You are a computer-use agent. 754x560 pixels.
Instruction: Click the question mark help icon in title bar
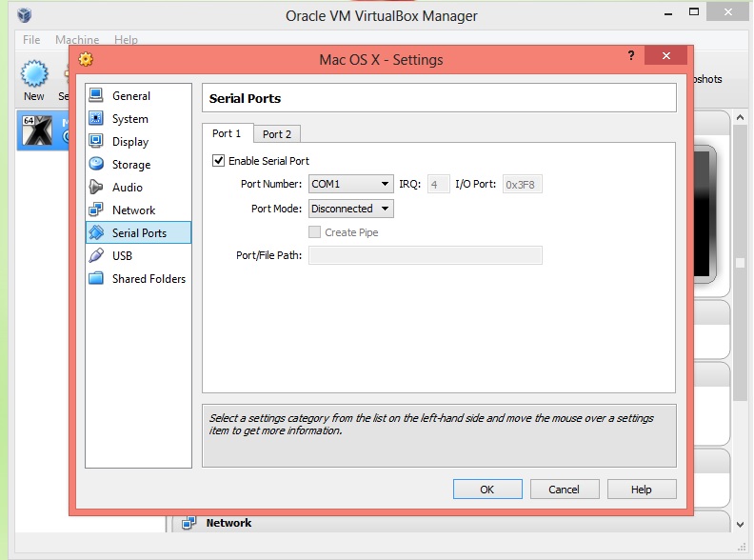click(x=630, y=57)
